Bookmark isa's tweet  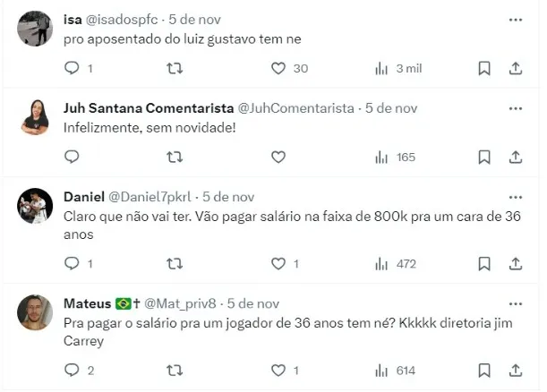tap(484, 68)
